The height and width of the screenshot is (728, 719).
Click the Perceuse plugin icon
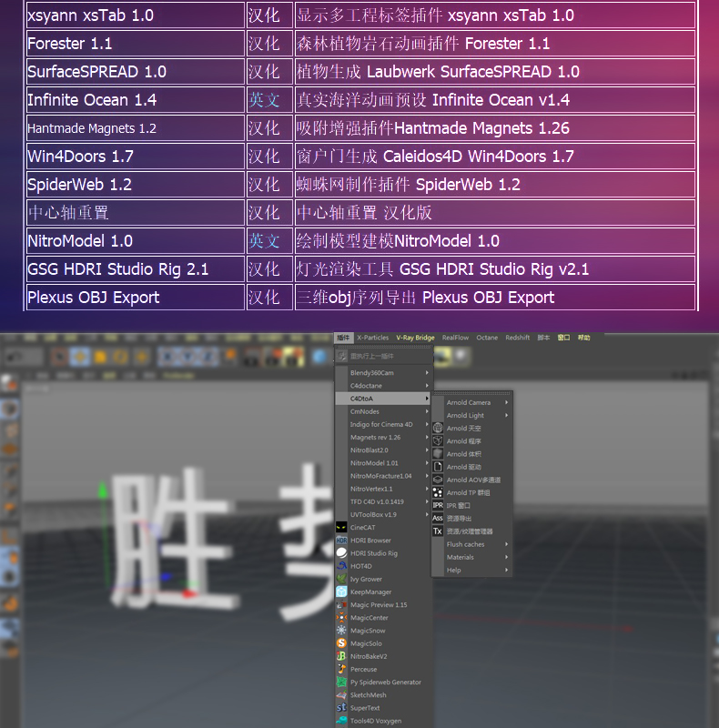tap(341, 669)
